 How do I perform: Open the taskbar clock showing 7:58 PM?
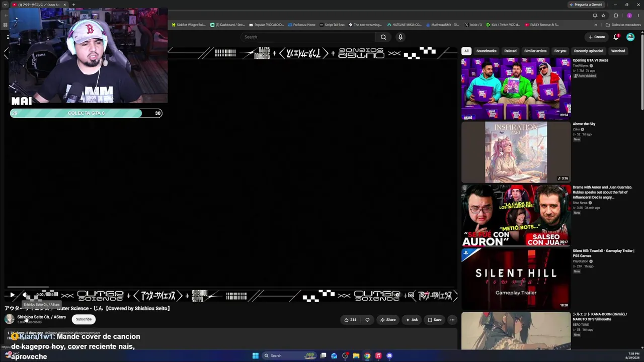pos(633,355)
